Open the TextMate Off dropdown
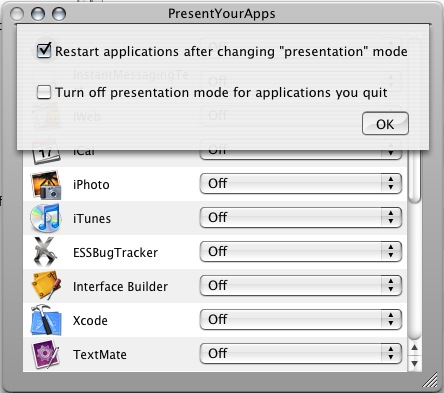The width and height of the screenshot is (444, 393). (x=301, y=354)
